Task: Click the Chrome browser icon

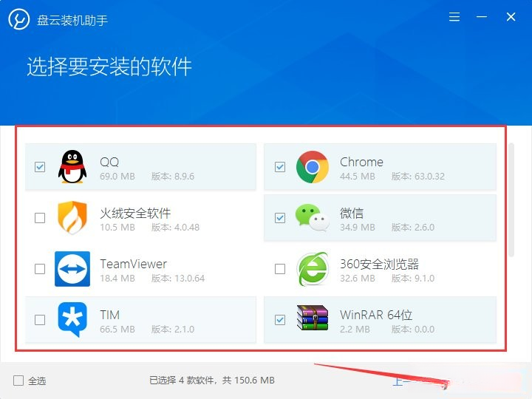Action: click(312, 167)
